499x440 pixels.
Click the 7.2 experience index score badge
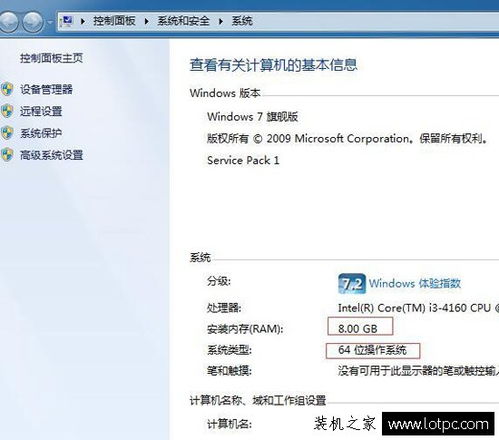352,284
